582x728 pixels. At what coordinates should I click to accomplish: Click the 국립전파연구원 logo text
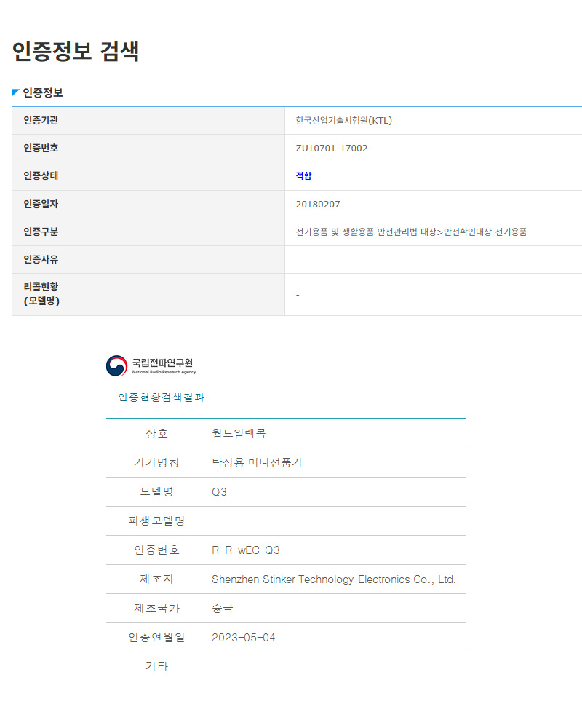[x=164, y=365]
